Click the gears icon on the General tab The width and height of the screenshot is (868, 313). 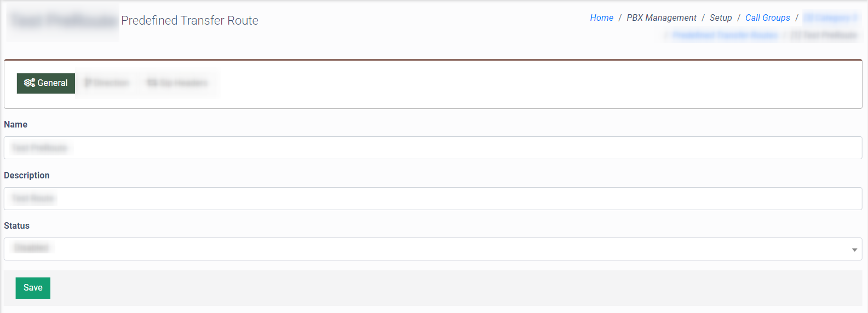(x=29, y=83)
